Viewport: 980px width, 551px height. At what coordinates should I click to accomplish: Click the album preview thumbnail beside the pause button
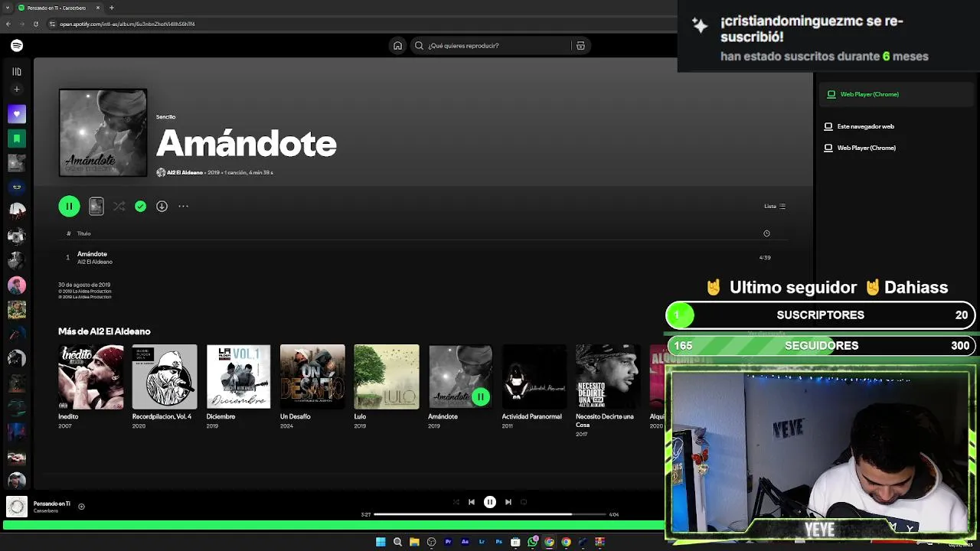point(96,206)
